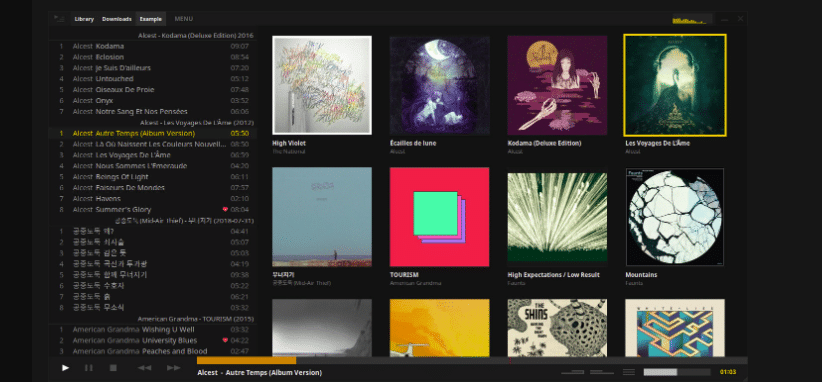Open the colorful maze album cover in bottom row
822x382 pixels.
[675, 328]
